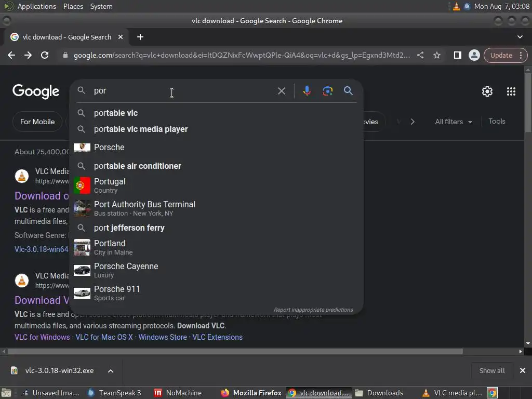Search by image with Google Lens
The height and width of the screenshot is (399, 532).
(x=327, y=91)
